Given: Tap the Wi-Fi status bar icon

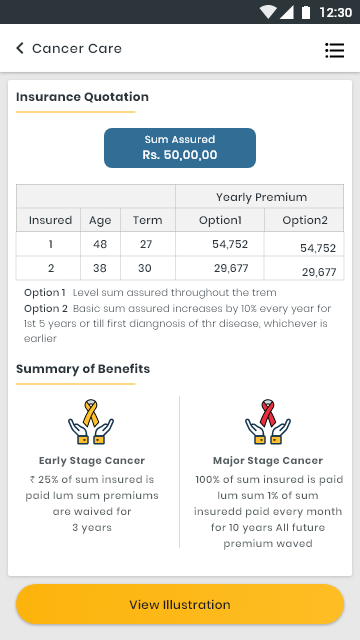Looking at the screenshot, I should [x=268, y=12].
